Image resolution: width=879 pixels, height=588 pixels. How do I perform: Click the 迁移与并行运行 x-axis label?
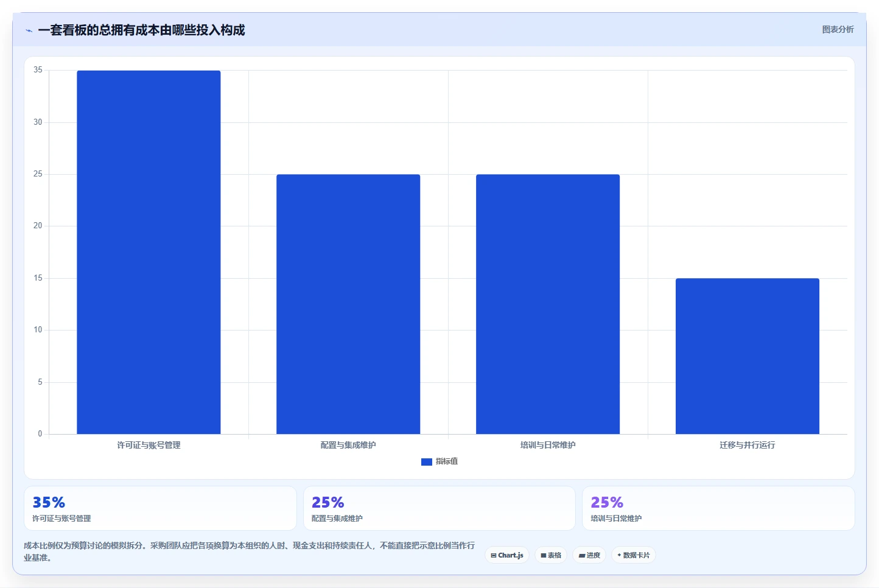[748, 445]
